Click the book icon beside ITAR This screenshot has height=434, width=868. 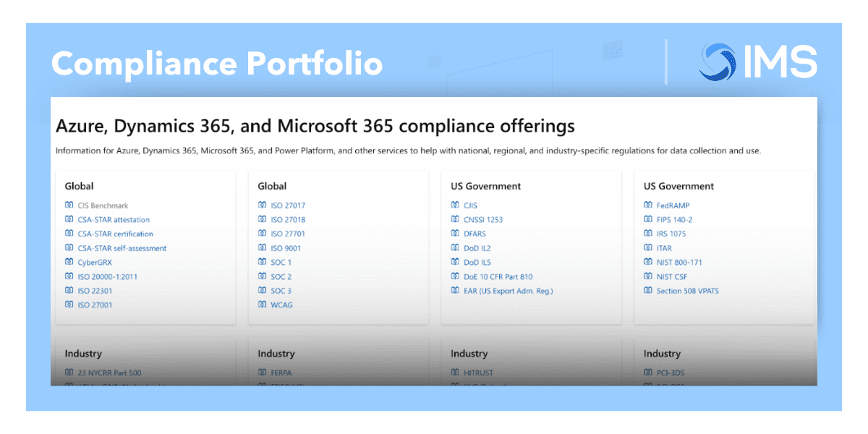click(649, 248)
